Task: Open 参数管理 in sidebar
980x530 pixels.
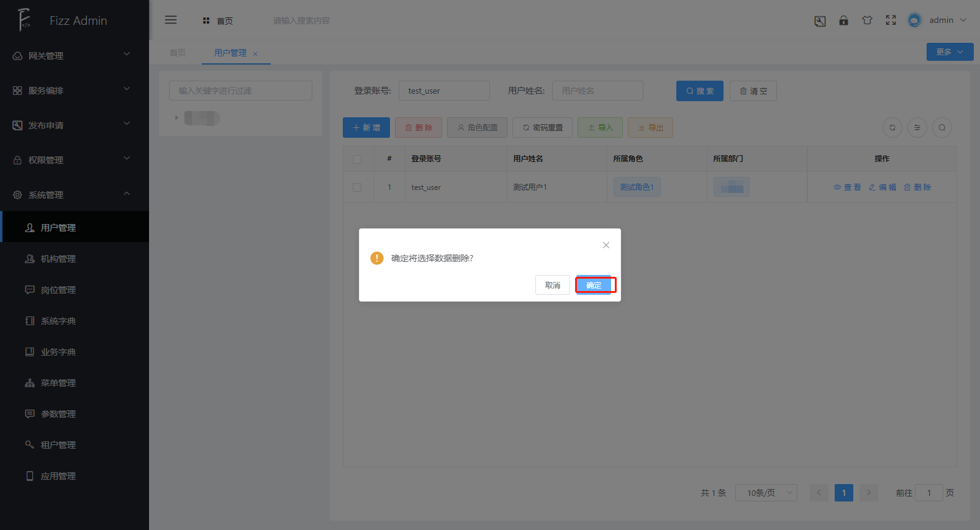Action: [x=75, y=414]
